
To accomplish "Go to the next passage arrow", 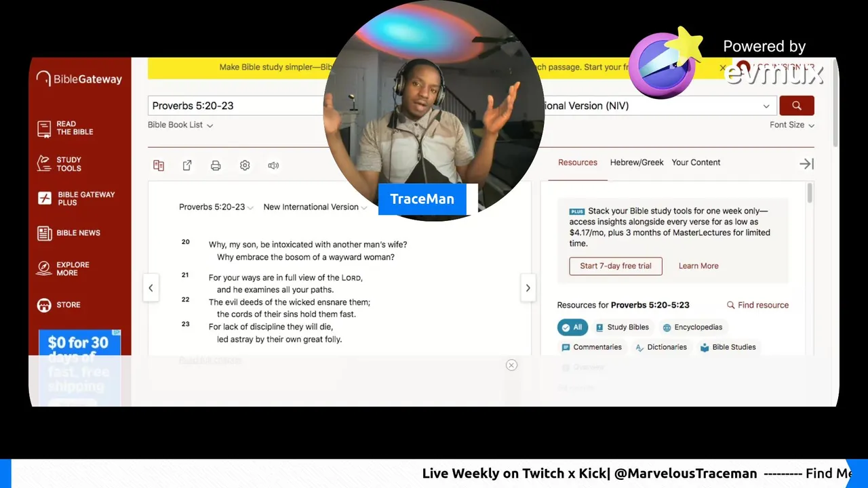I will (528, 288).
